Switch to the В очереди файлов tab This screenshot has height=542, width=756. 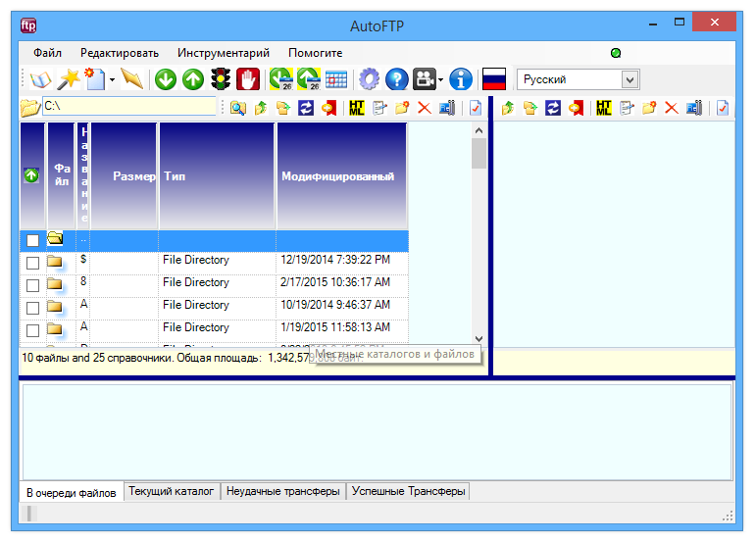72,493
